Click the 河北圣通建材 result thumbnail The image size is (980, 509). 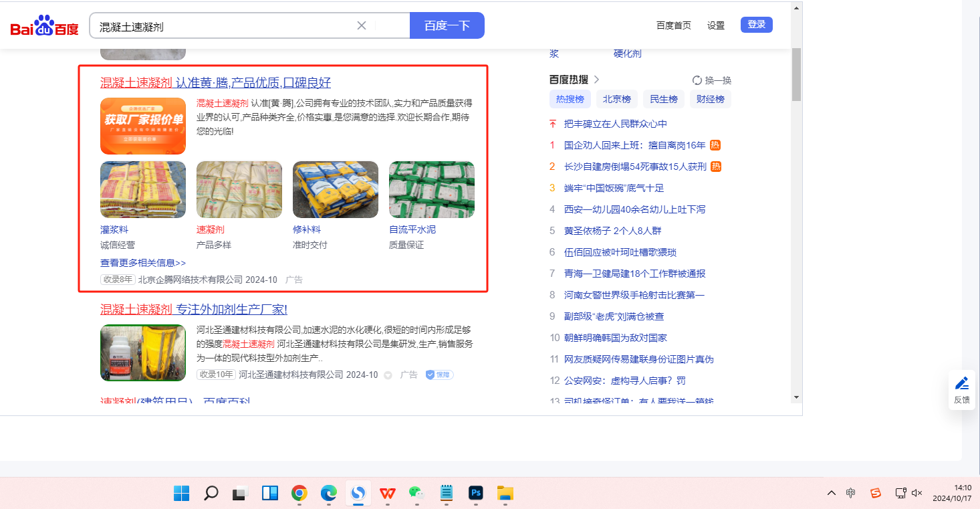click(x=143, y=353)
